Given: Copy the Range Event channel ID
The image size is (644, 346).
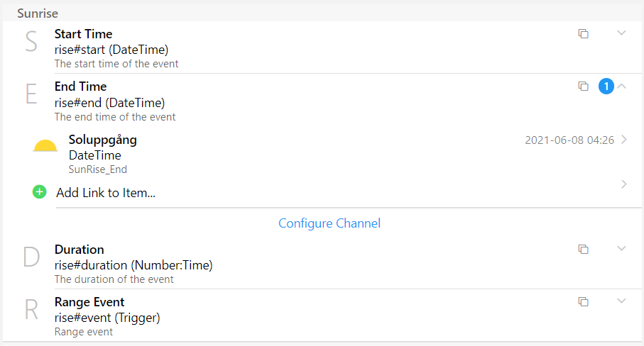Looking at the screenshot, I should pos(583,302).
